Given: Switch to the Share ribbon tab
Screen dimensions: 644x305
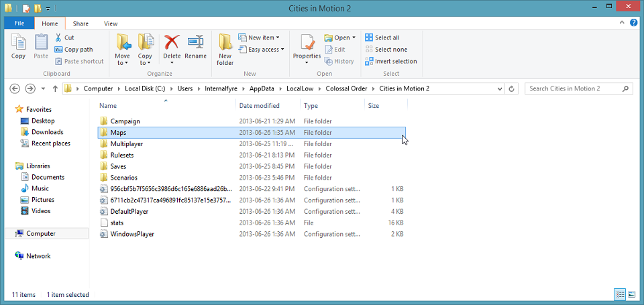Looking at the screenshot, I should click(80, 23).
